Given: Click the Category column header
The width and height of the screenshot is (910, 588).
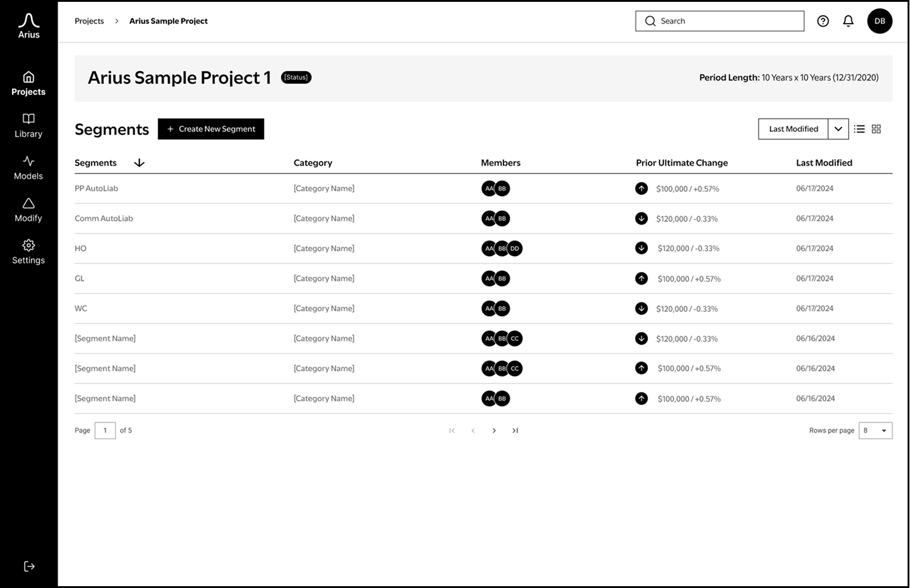Looking at the screenshot, I should (312, 163).
